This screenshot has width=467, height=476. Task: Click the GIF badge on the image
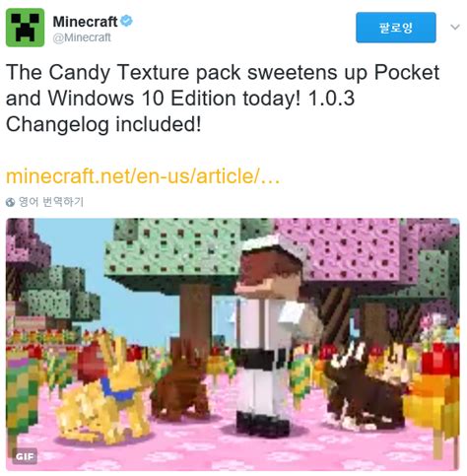point(25,456)
